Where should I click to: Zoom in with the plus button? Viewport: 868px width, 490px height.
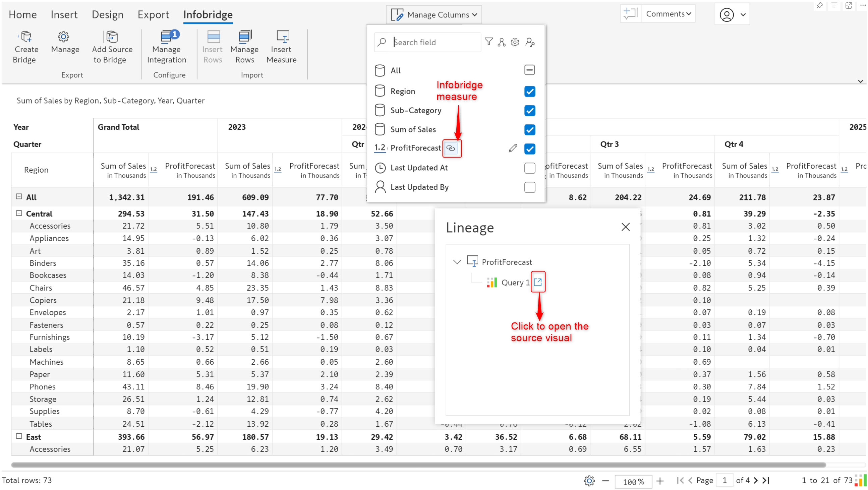pos(660,480)
